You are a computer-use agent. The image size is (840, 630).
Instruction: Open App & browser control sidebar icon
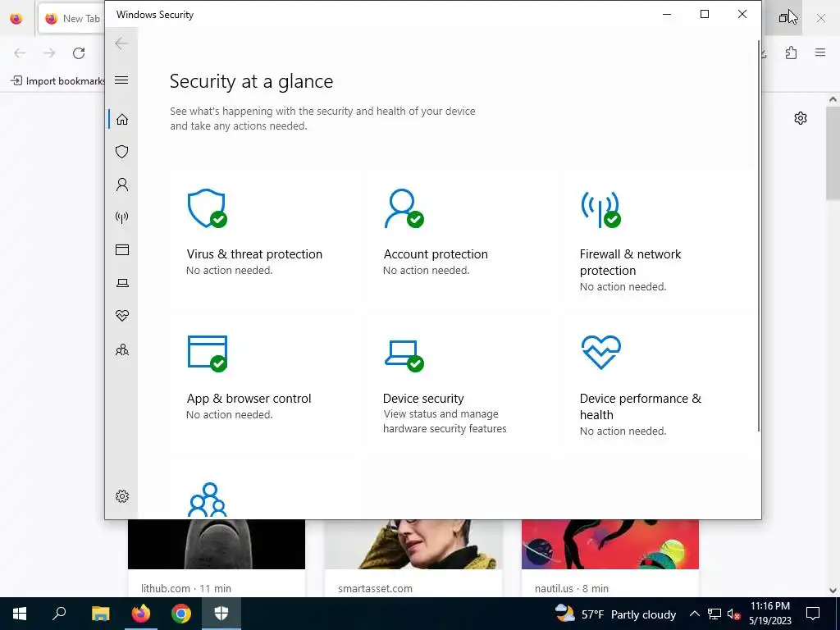click(122, 249)
